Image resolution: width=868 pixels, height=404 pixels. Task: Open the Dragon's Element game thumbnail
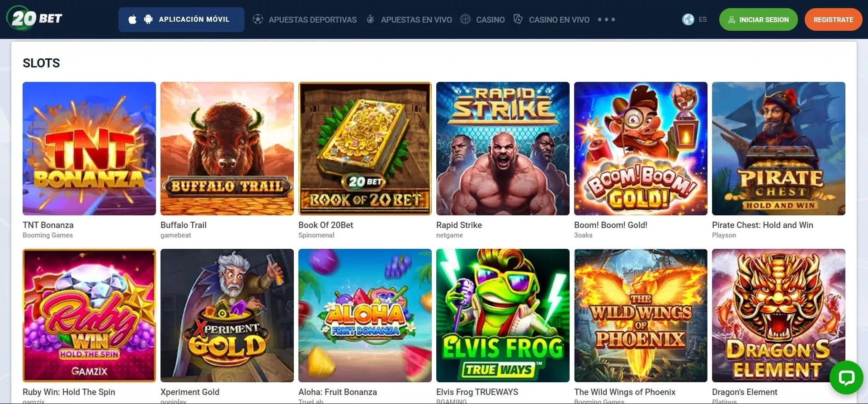tap(778, 315)
